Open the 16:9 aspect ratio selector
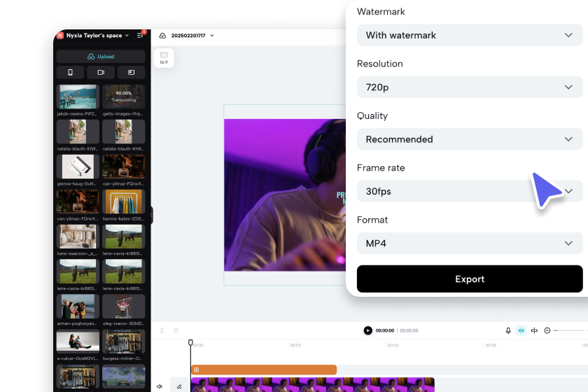 pyautogui.click(x=164, y=58)
